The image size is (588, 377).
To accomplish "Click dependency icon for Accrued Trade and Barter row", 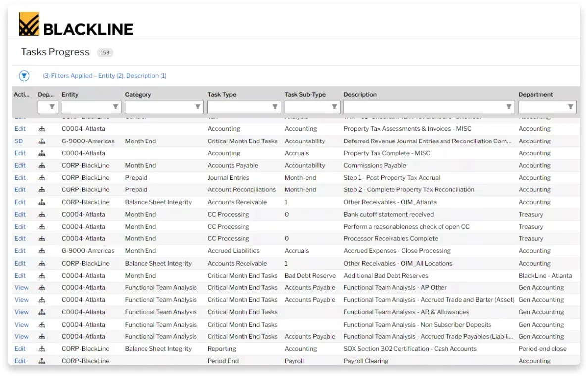I will 42,300.
